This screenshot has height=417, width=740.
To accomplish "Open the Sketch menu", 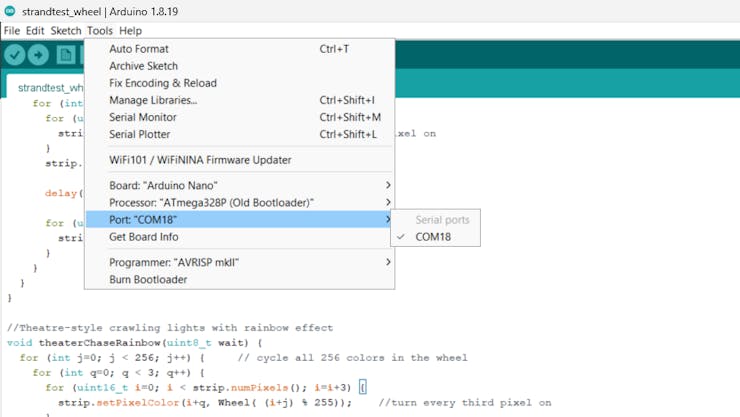I will click(x=66, y=31).
